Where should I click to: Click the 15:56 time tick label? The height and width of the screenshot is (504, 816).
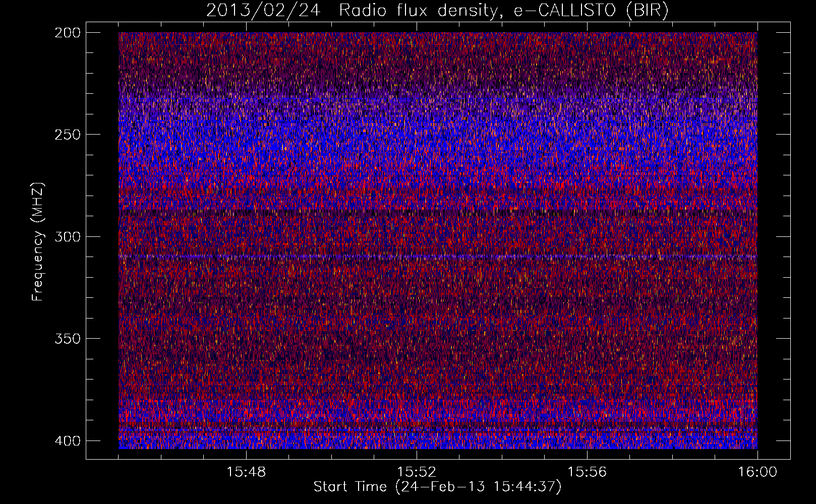pos(587,472)
